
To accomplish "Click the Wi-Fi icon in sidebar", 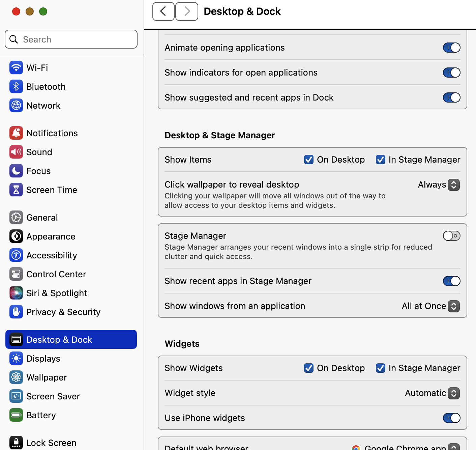I will tap(16, 68).
